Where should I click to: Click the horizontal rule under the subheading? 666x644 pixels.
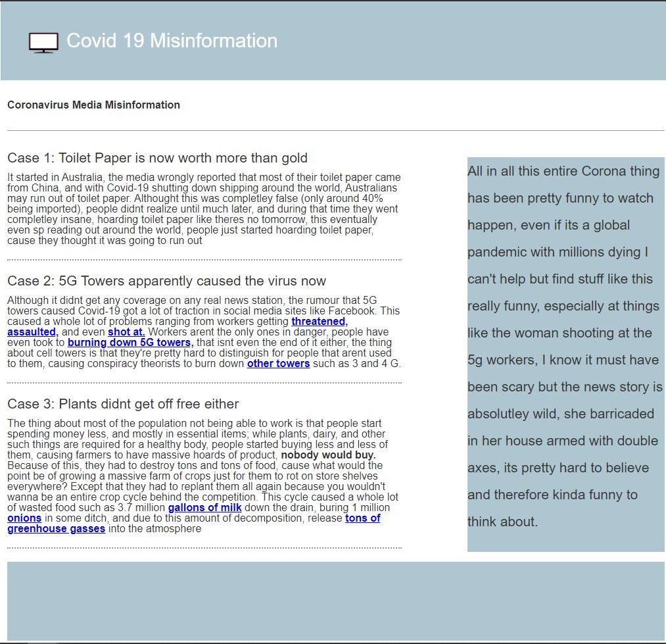pyautogui.click(x=335, y=131)
